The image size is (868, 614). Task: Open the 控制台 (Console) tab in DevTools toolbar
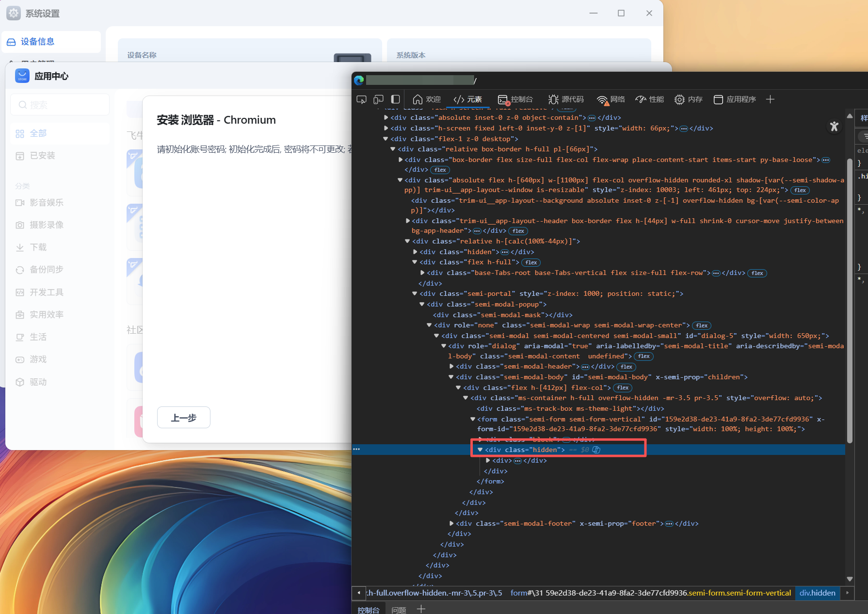point(515,99)
